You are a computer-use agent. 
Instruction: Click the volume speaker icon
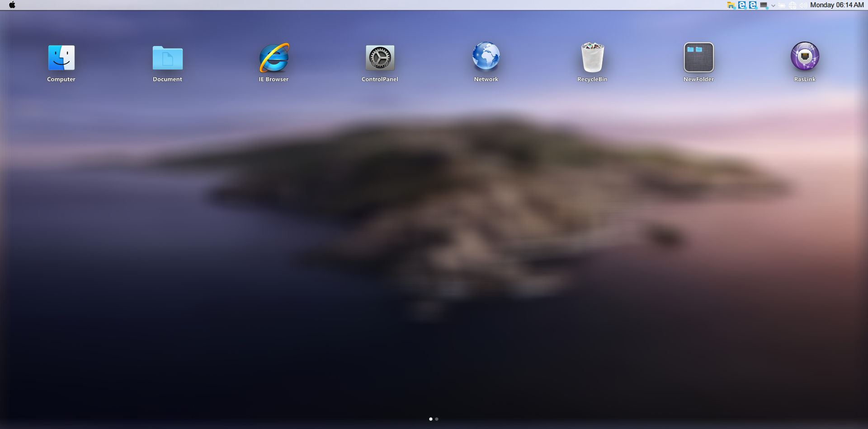tap(803, 5)
